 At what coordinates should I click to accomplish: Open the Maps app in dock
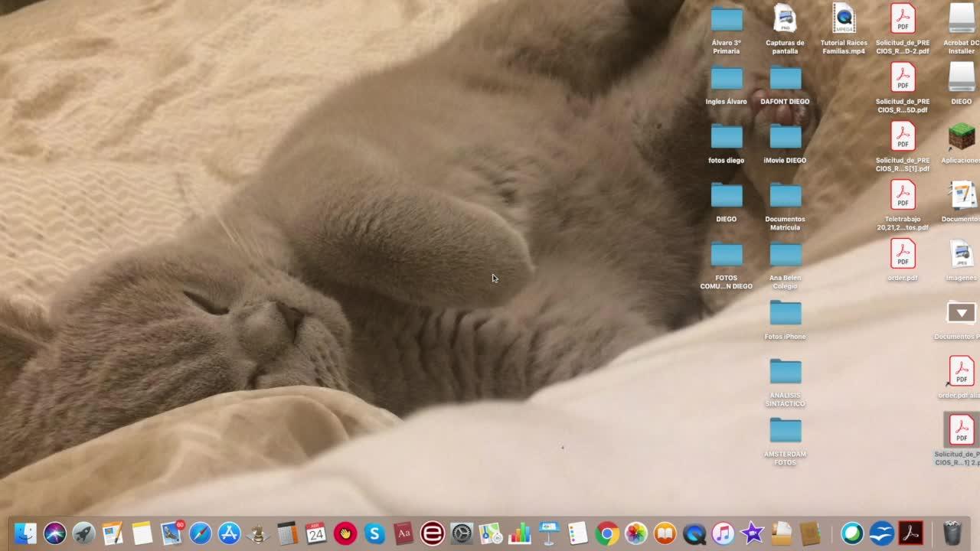491,533
